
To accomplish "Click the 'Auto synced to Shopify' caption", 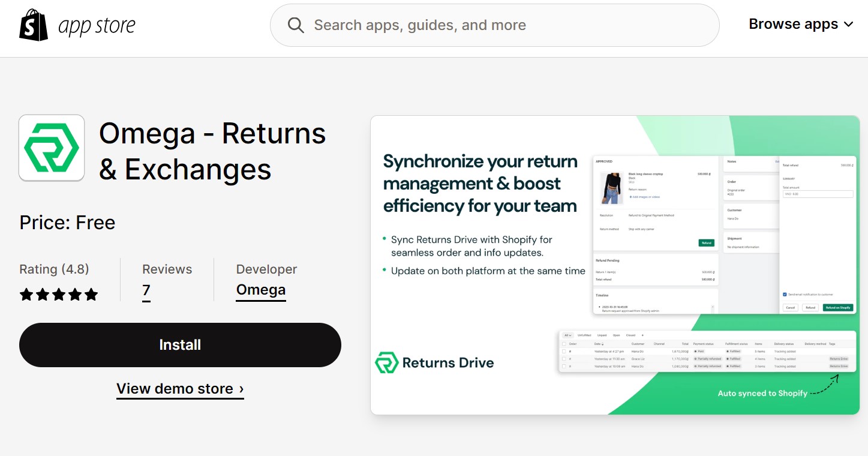I will pos(762,394).
